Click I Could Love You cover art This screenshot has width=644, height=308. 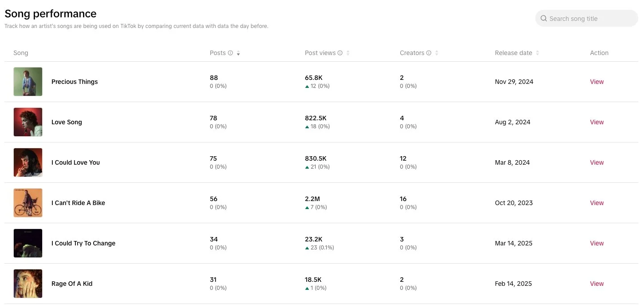28,162
